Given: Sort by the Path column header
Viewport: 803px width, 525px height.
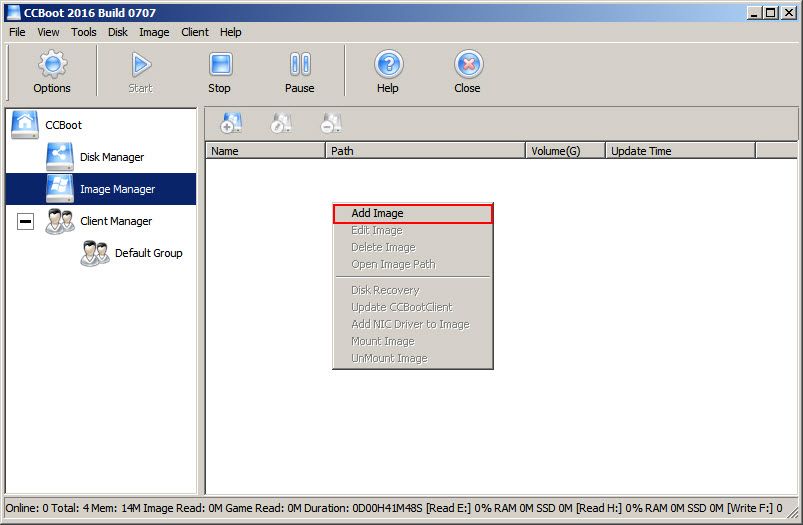Looking at the screenshot, I should [425, 151].
